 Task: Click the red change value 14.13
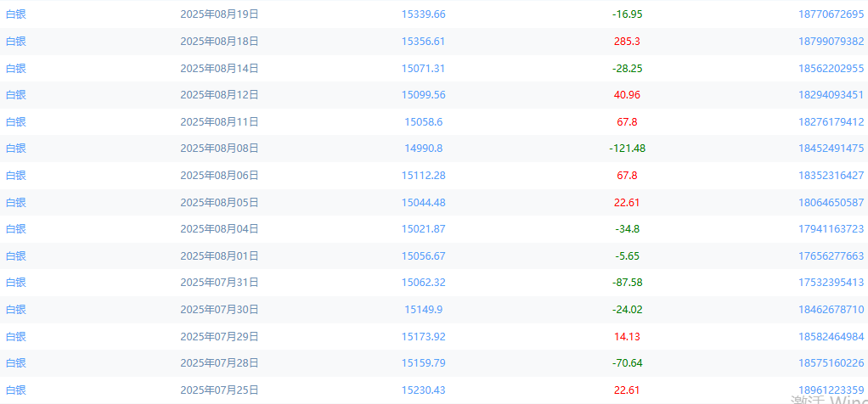(627, 336)
